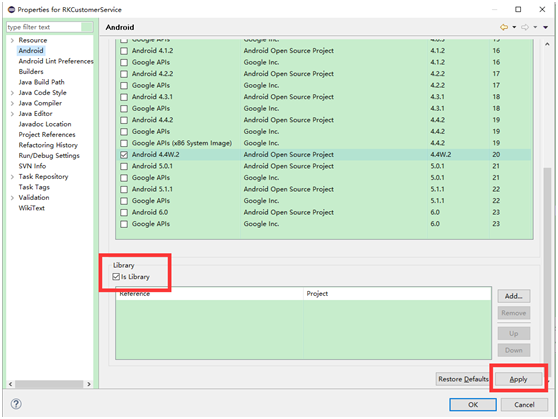Viewport: 558px width, 419px height.
Task: Tick Google APIs (x86 System Image) checkbox
Action: (x=124, y=143)
